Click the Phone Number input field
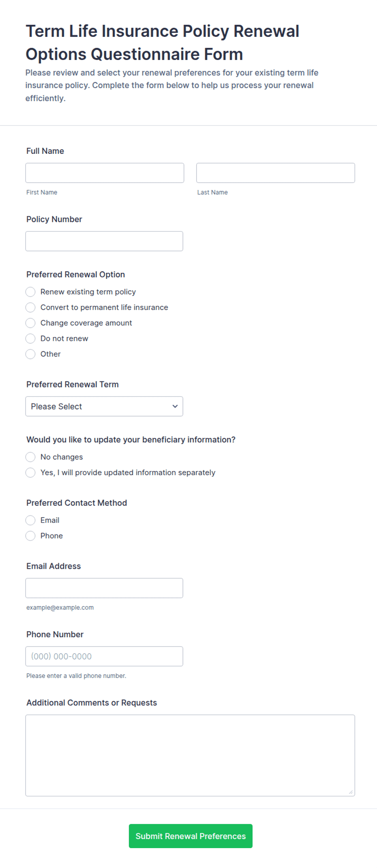Viewport: 377px width, 868px height. tap(104, 656)
